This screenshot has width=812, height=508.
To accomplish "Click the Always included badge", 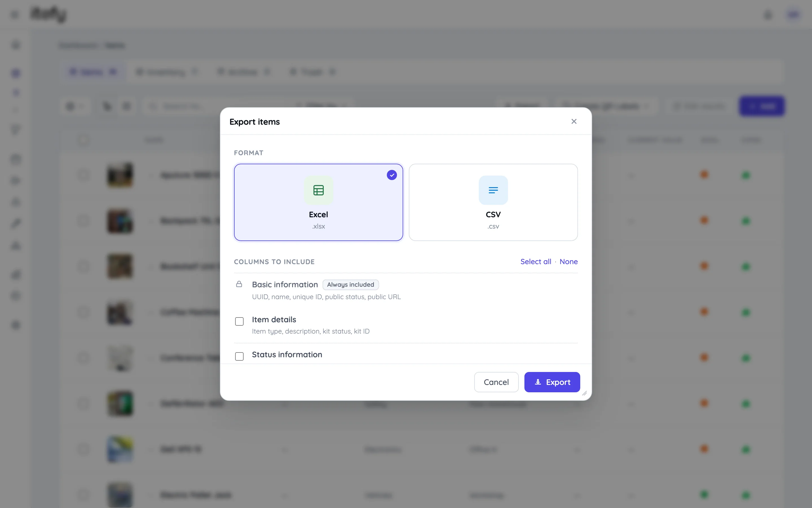I will point(350,284).
